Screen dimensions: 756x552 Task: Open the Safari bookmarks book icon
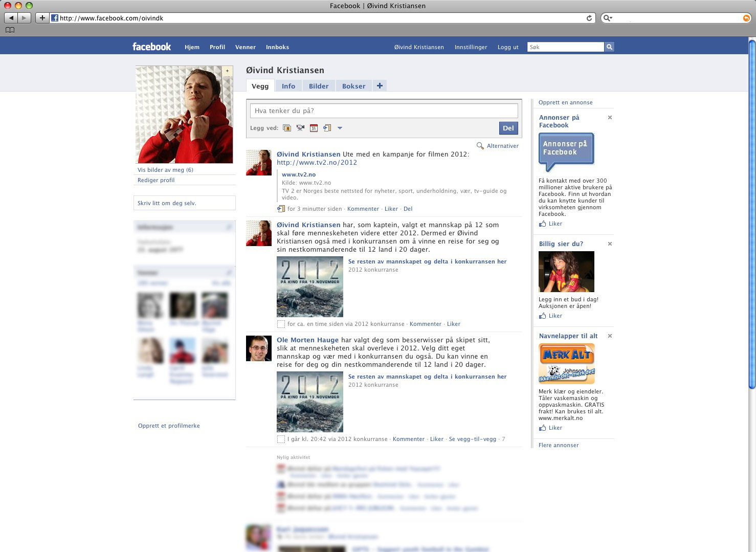click(10, 30)
